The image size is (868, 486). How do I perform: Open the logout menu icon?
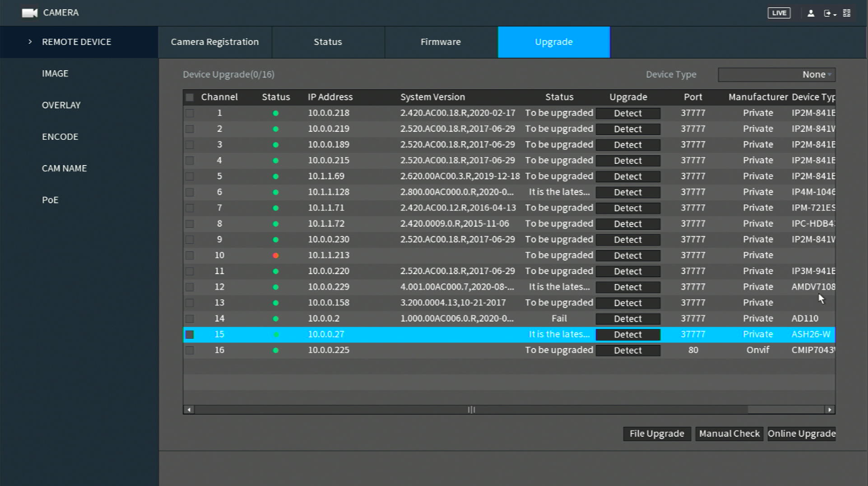830,13
